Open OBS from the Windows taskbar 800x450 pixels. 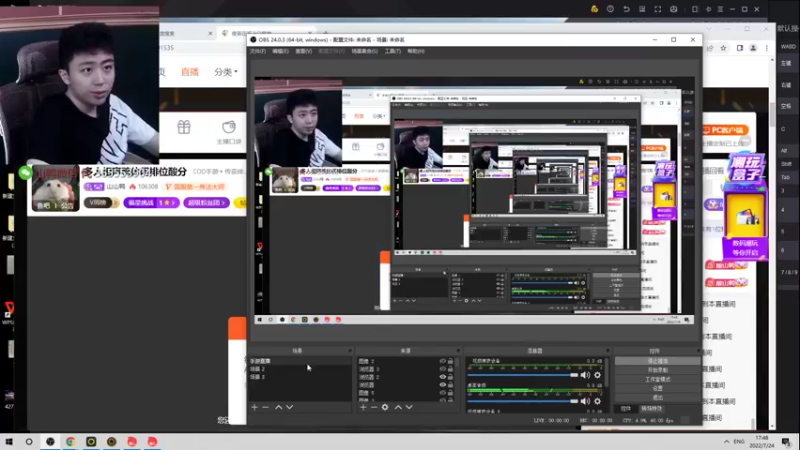[50, 441]
